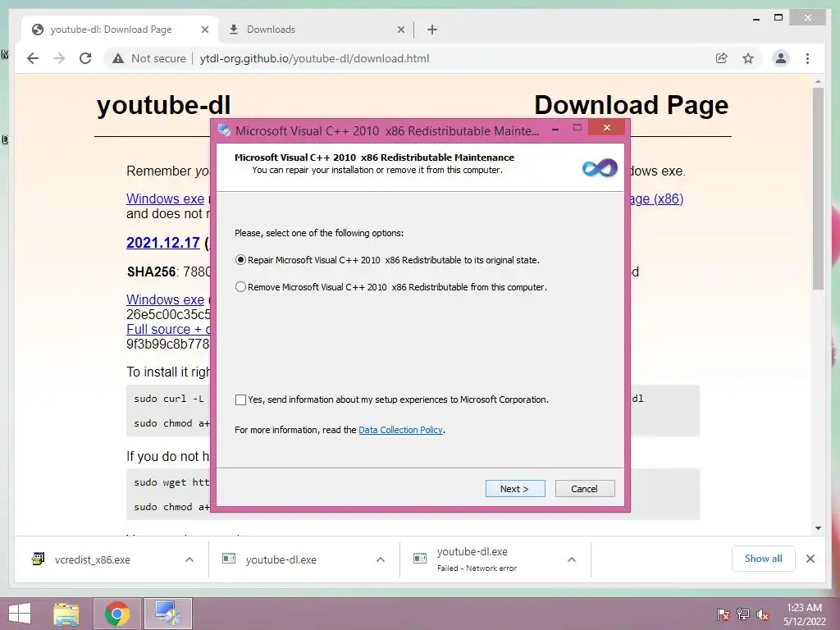Click the scrollbar up arrow
840x630 pixels.
(818, 82)
